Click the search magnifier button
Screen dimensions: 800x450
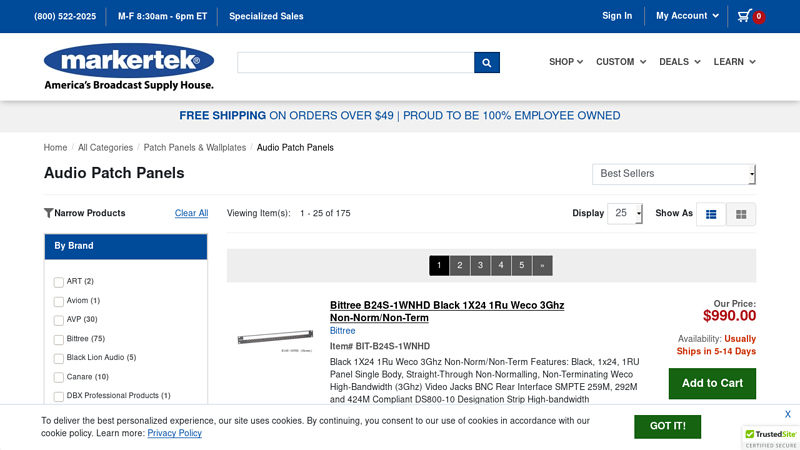(487, 62)
